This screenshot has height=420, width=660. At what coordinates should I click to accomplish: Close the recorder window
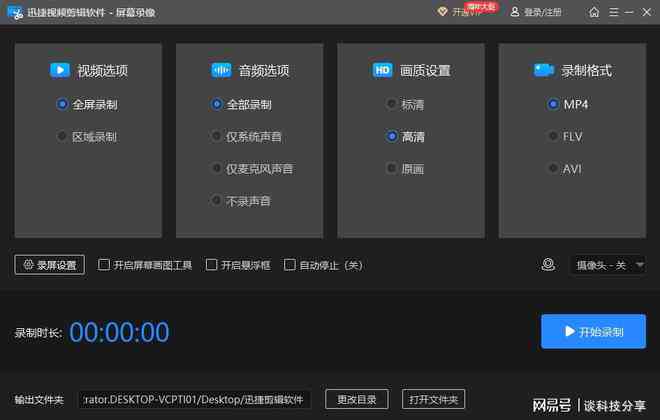pyautogui.click(x=647, y=12)
